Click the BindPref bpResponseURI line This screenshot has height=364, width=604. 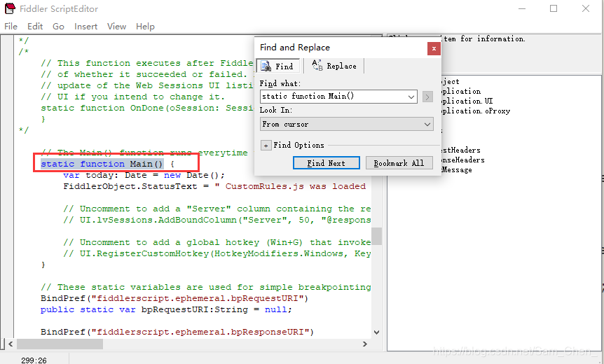point(177,332)
